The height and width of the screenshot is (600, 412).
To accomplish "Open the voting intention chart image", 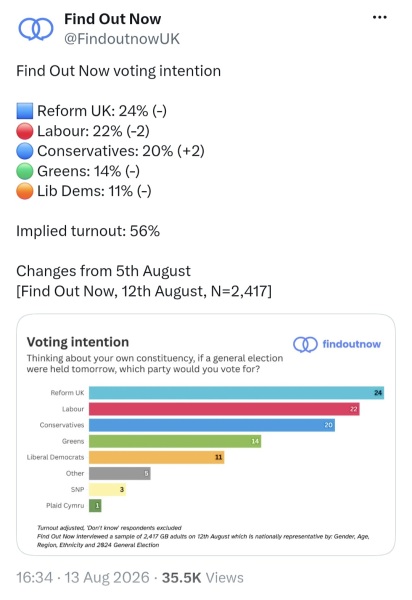I will [x=206, y=434].
